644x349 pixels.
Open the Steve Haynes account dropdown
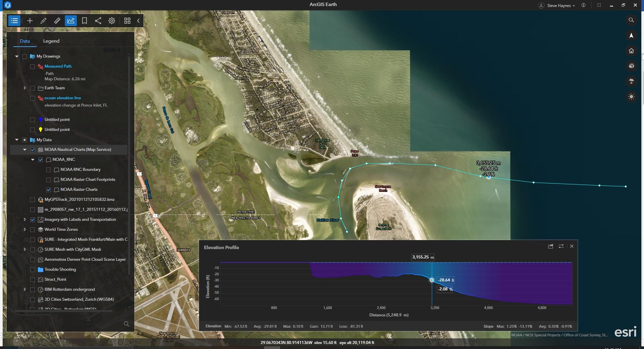561,5
